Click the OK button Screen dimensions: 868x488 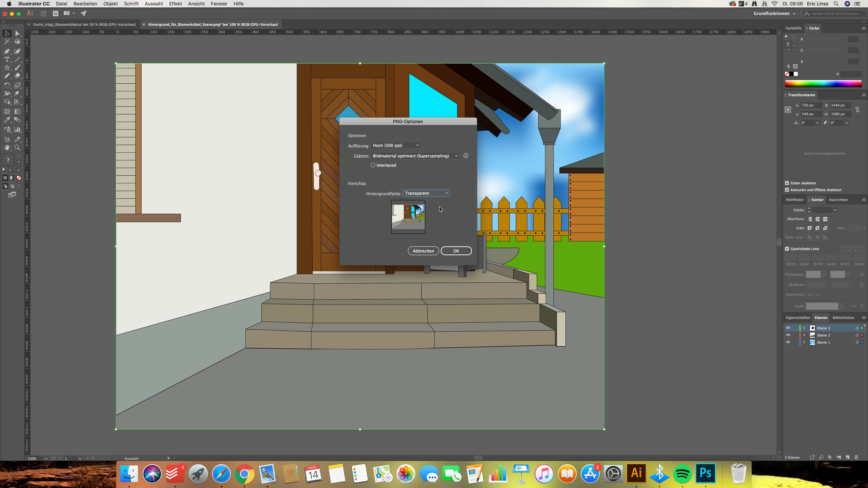(456, 251)
